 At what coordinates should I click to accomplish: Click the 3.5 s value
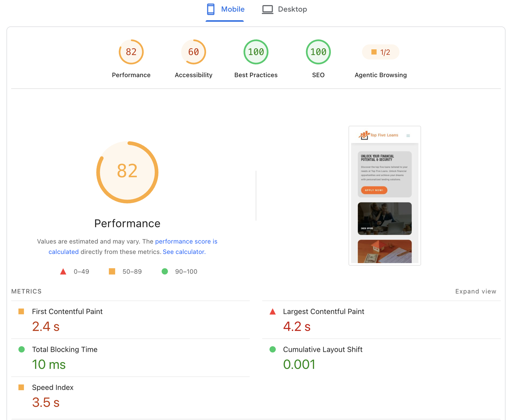(x=46, y=402)
